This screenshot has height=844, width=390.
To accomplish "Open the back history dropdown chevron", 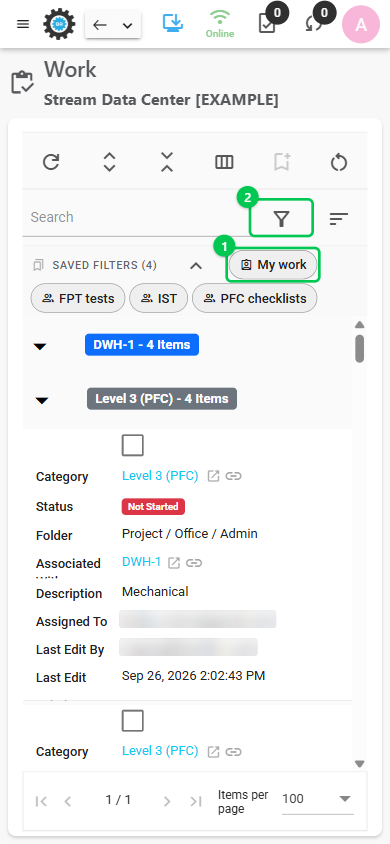I will click(127, 26).
